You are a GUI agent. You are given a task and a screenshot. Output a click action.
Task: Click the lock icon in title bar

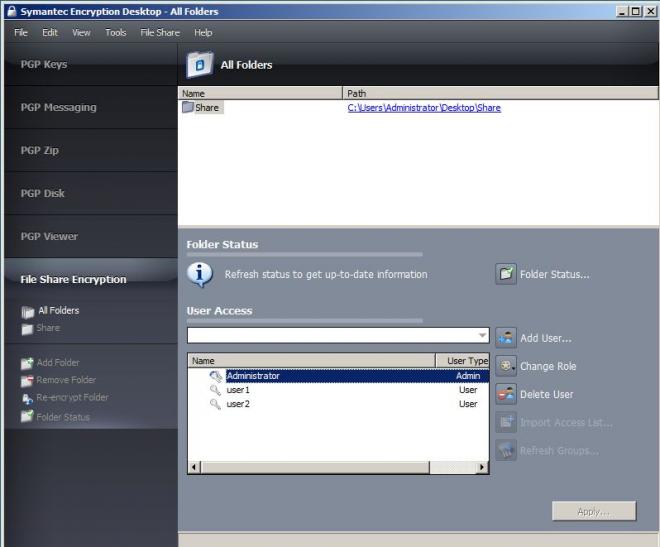click(12, 11)
